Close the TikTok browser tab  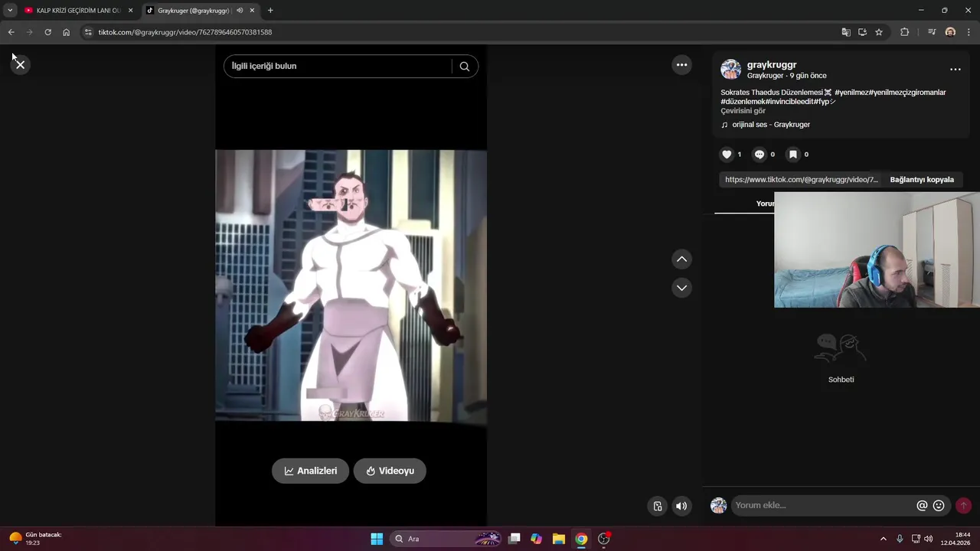tap(252, 11)
